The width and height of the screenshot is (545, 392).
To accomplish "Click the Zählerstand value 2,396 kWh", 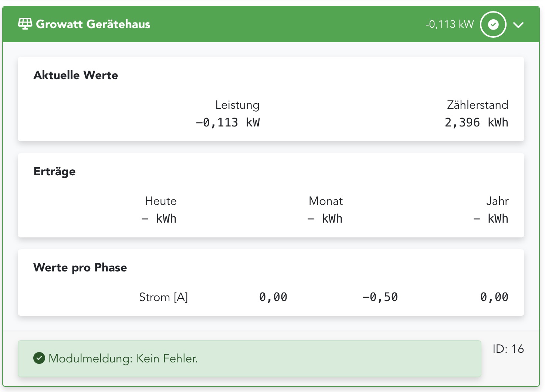I will [x=476, y=122].
